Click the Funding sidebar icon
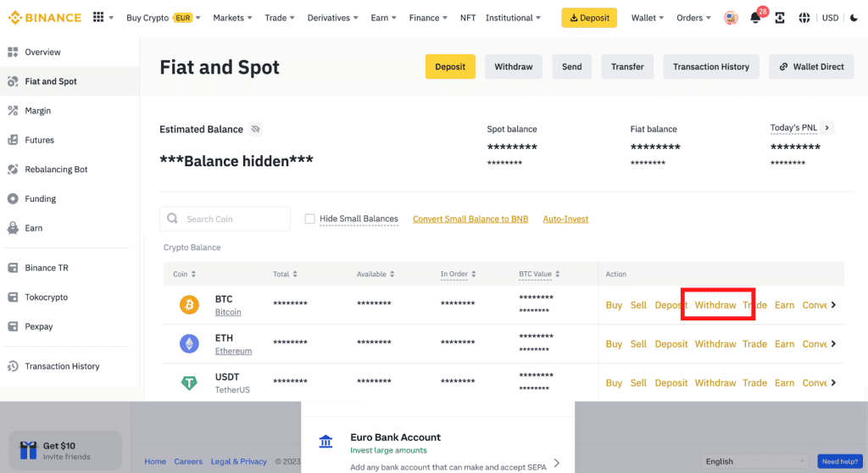This screenshot has width=868, height=473. coord(13,198)
